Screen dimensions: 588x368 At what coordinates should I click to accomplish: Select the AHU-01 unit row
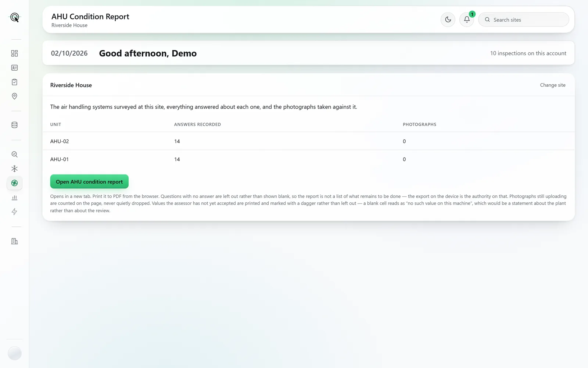point(309,159)
